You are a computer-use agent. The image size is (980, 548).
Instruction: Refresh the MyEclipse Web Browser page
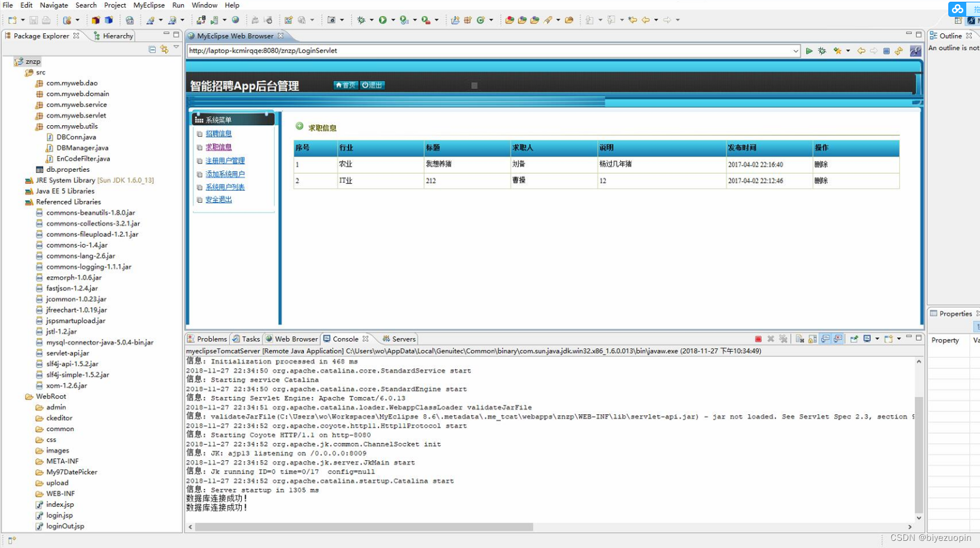click(x=899, y=51)
